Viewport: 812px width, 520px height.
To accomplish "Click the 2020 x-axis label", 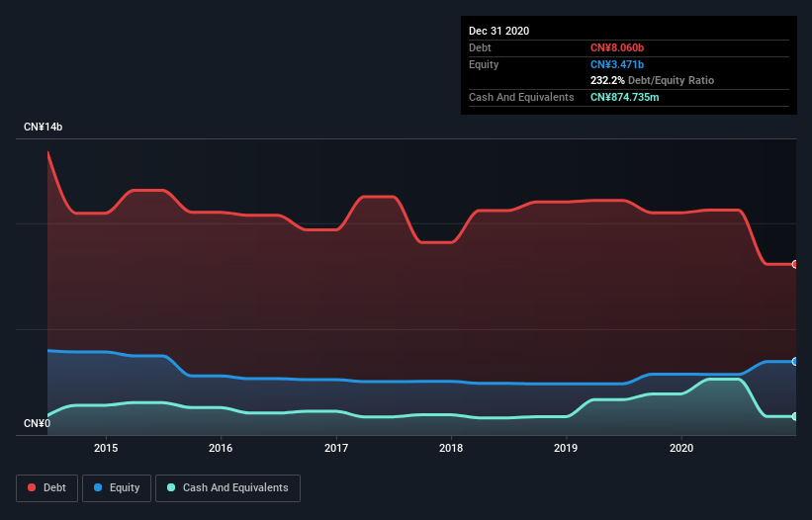I will (x=681, y=448).
